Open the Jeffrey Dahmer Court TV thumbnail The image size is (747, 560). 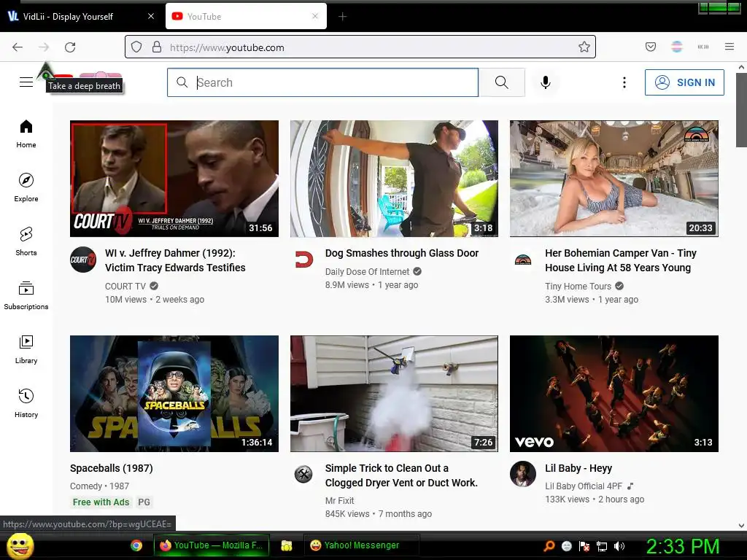pos(174,179)
